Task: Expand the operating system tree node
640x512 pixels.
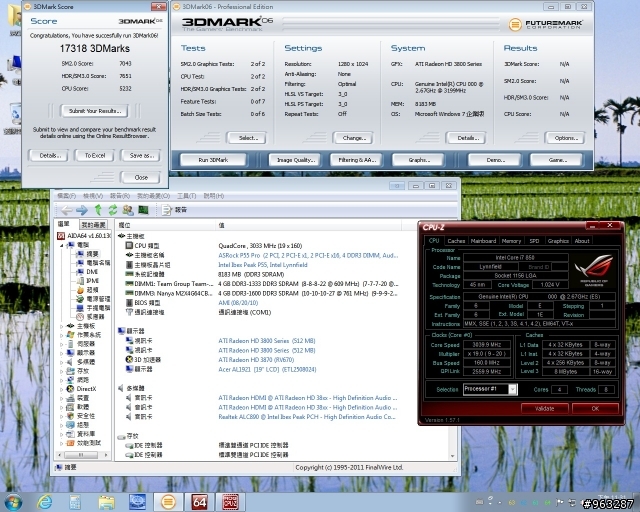Action: pyautogui.click(x=62, y=335)
